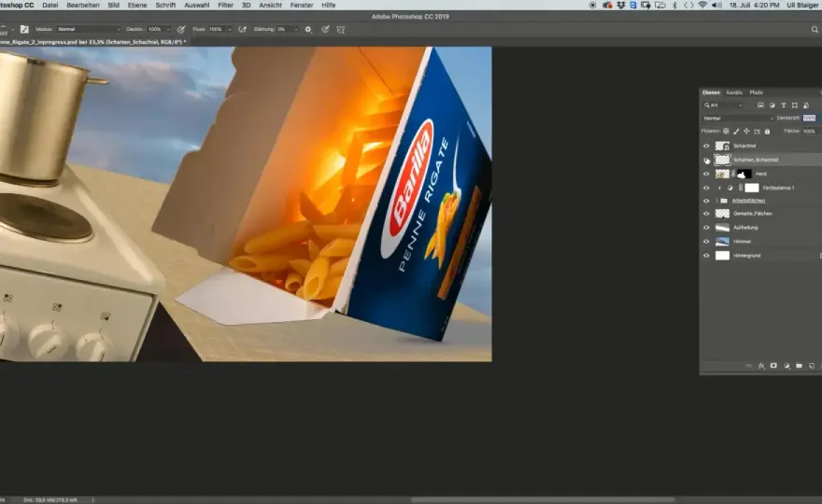Lock all padlock icon
The width and height of the screenshot is (822, 504).
point(768,131)
